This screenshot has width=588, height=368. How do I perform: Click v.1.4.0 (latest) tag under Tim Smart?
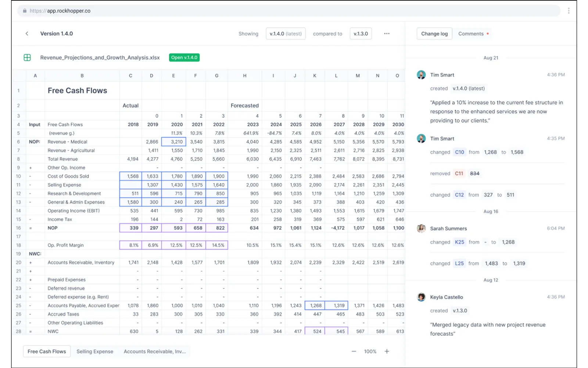[469, 88]
